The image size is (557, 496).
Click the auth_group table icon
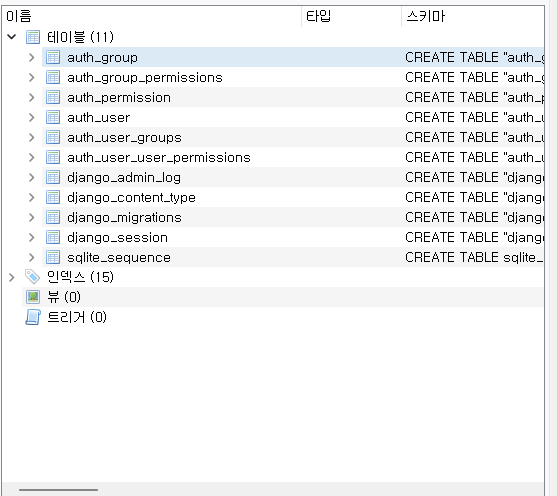53,57
